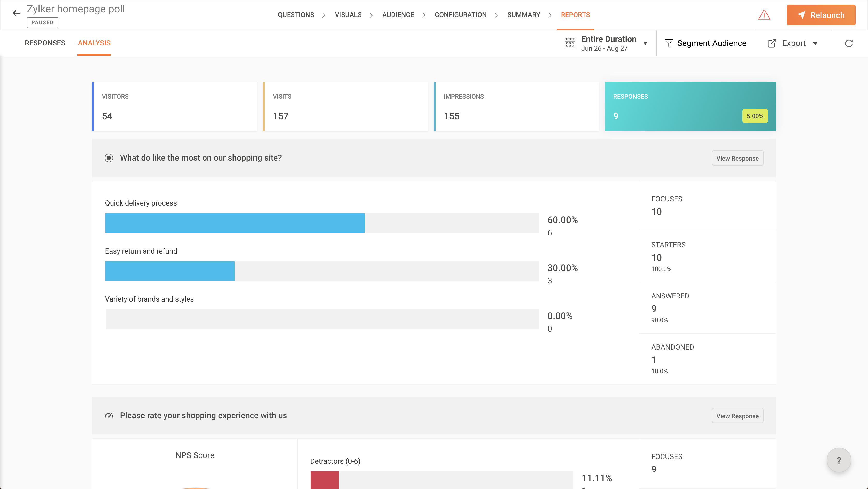
Task: Select the Responses summary card
Action: click(x=690, y=106)
